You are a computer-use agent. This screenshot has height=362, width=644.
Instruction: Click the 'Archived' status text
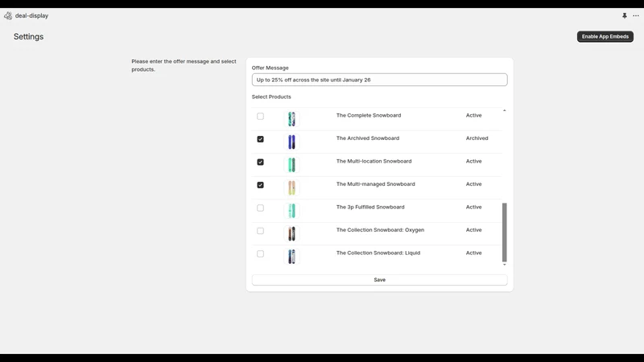click(477, 138)
